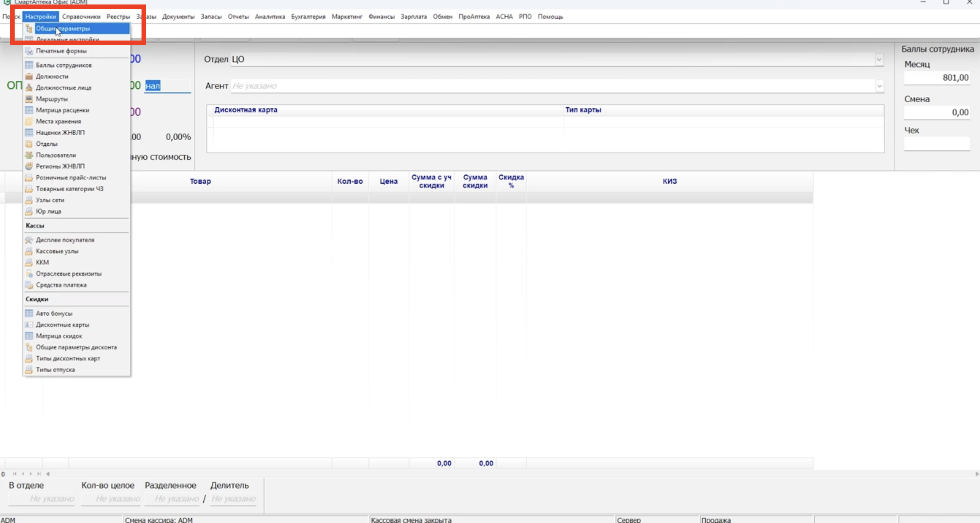The height and width of the screenshot is (523, 980).
Task: Open Средства платежа settings entry
Action: 61,285
